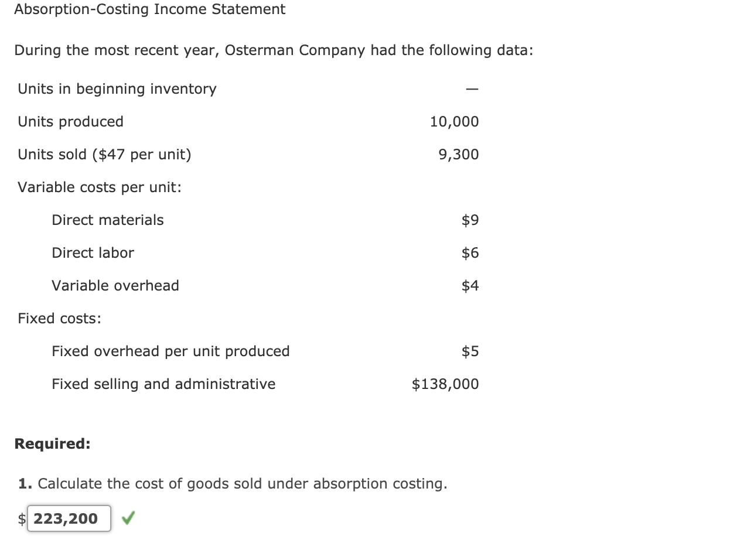730x560 pixels.
Task: Select the 223,200 answer input field
Action: coord(69,518)
